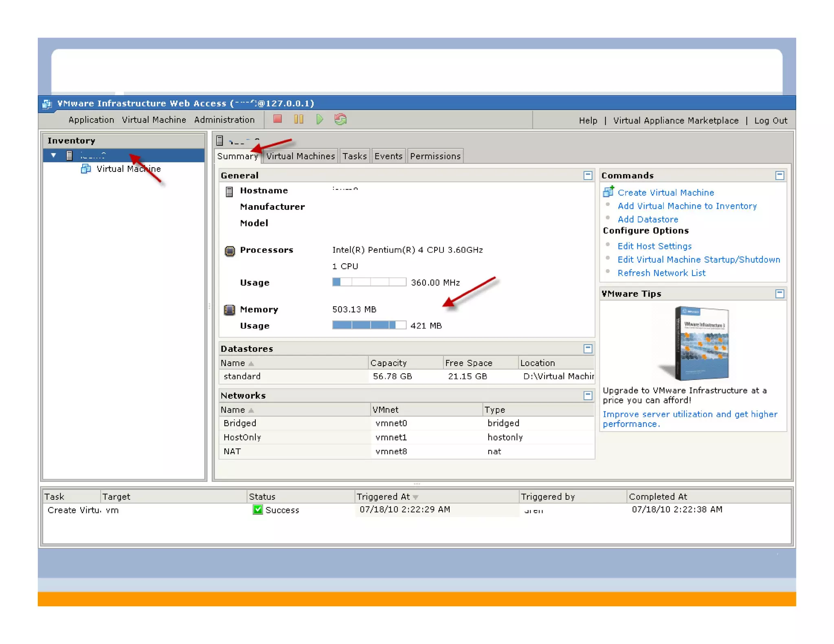Click the Virtual Machine icon in Inventory

[x=86, y=169]
